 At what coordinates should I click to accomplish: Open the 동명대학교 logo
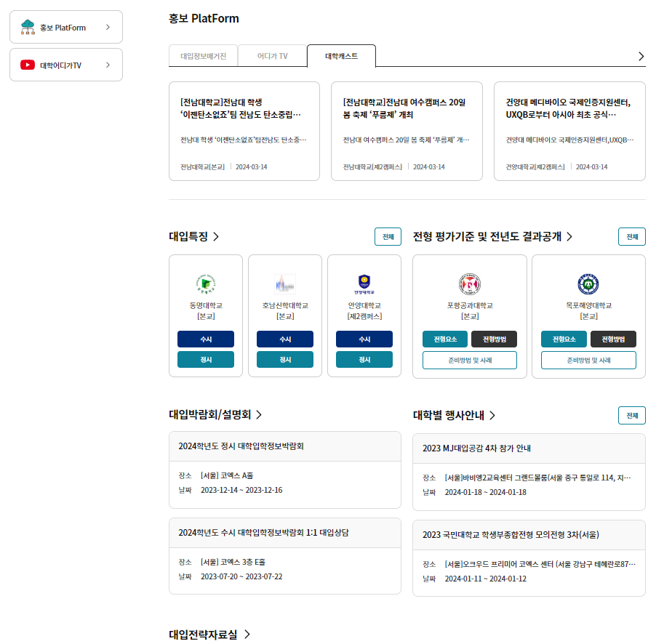coord(206,283)
